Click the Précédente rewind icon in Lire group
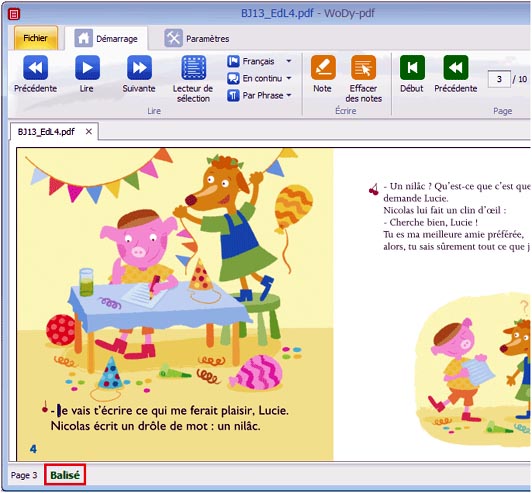The height and width of the screenshot is (493, 532). coord(35,68)
